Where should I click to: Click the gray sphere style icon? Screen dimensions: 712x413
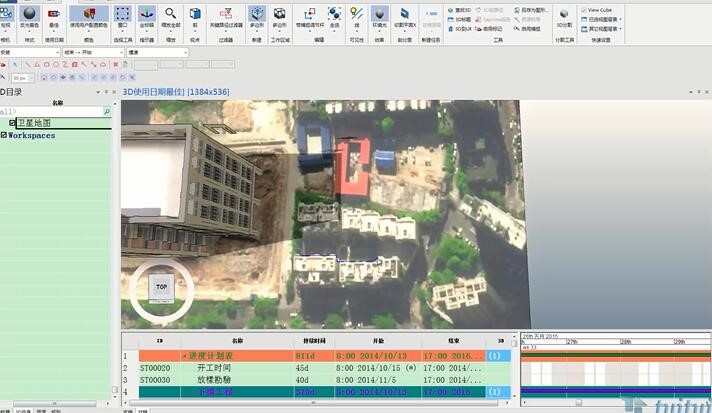(x=28, y=14)
